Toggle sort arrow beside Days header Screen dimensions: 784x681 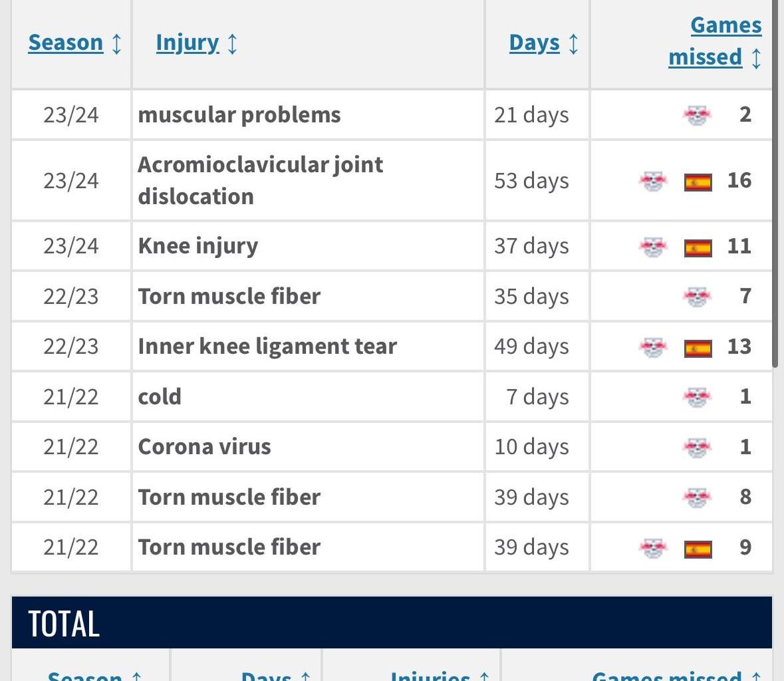tap(573, 43)
